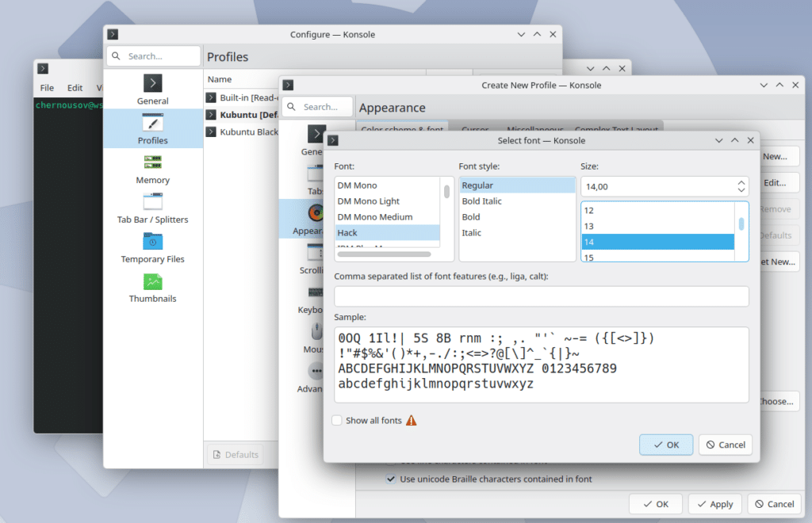Select DM Mono Medium font

387,217
